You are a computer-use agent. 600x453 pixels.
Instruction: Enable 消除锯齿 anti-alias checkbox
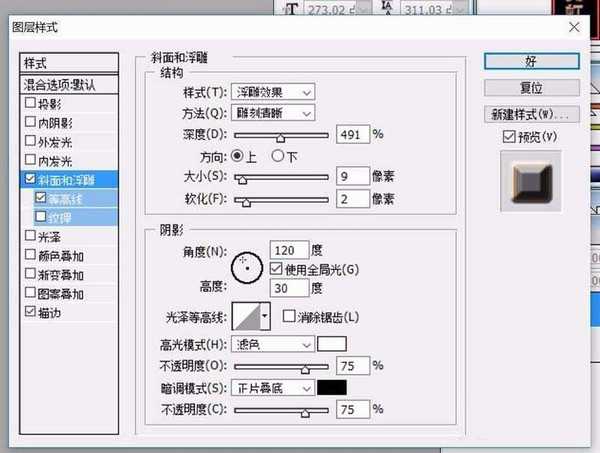coord(289,316)
